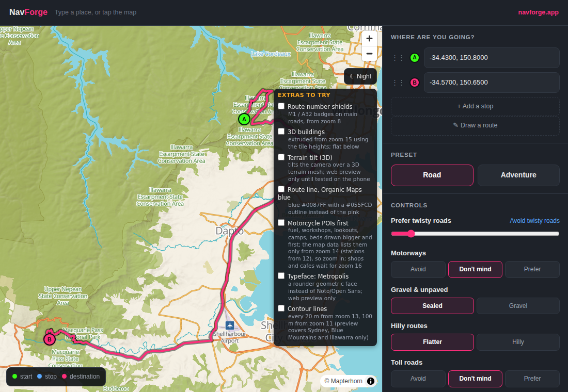Edit start coordinates -34.4300, 150.8000 field

[492, 58]
